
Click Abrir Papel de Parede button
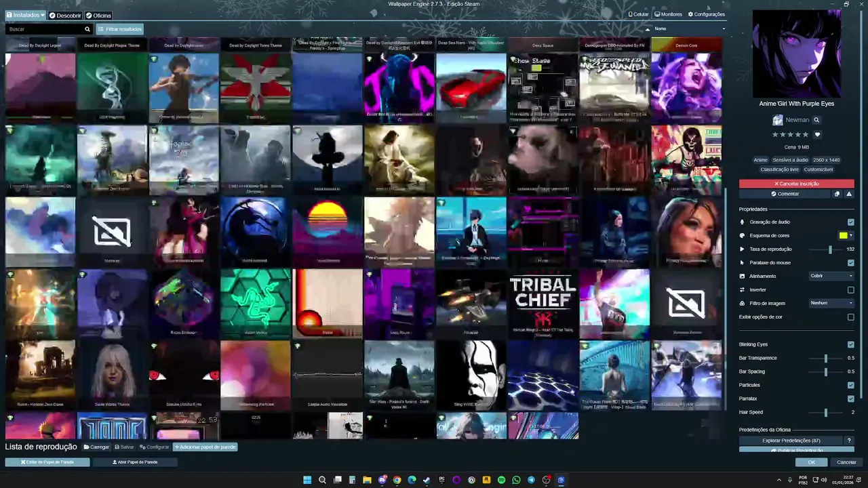135,462
